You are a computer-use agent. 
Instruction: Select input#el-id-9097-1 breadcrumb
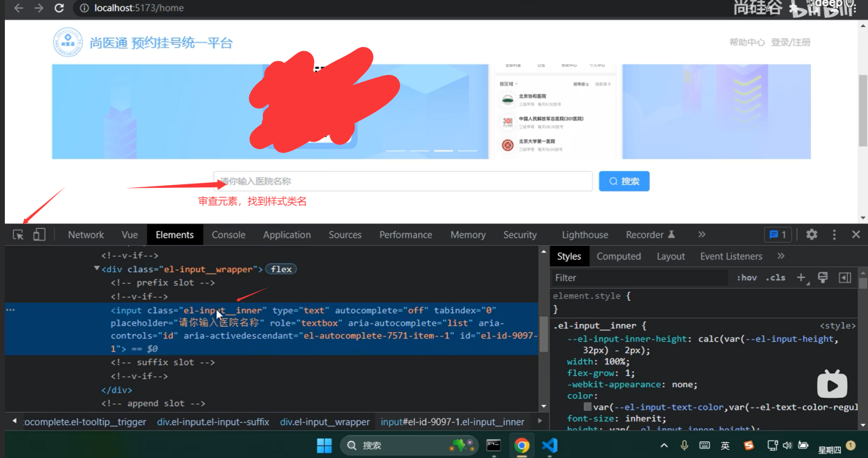tap(452, 422)
